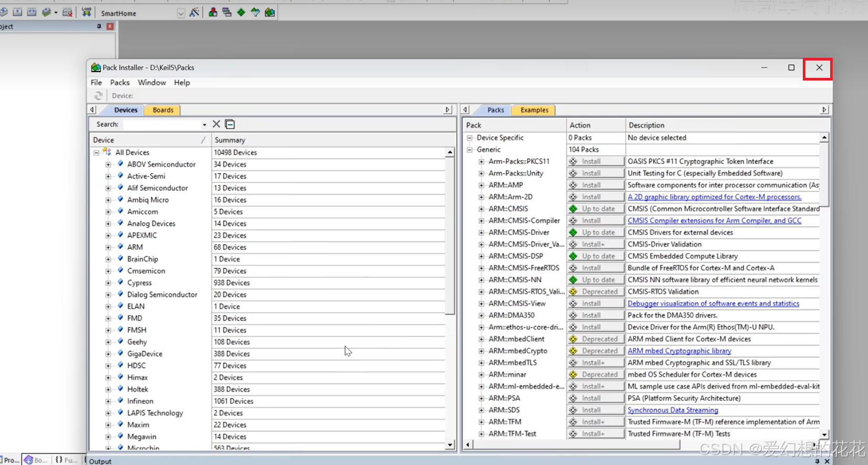
Task: Open Manage Project Items colored blocks icon
Action: click(x=213, y=12)
